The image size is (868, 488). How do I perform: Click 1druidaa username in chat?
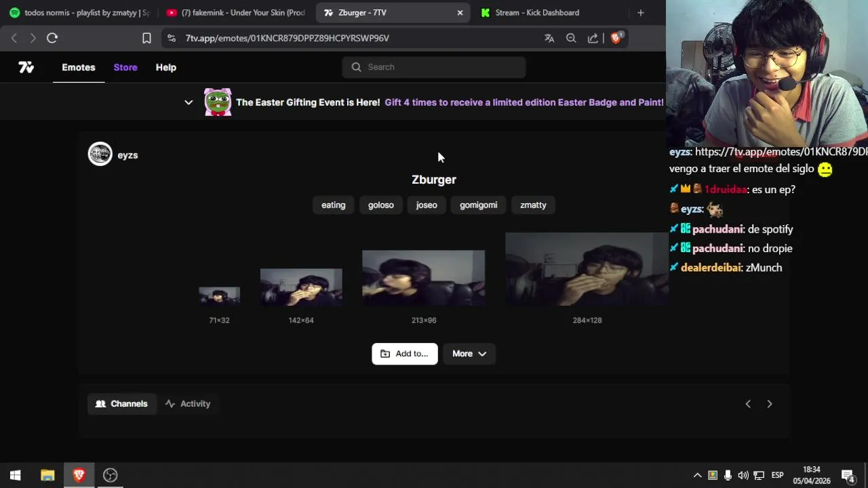(x=726, y=190)
